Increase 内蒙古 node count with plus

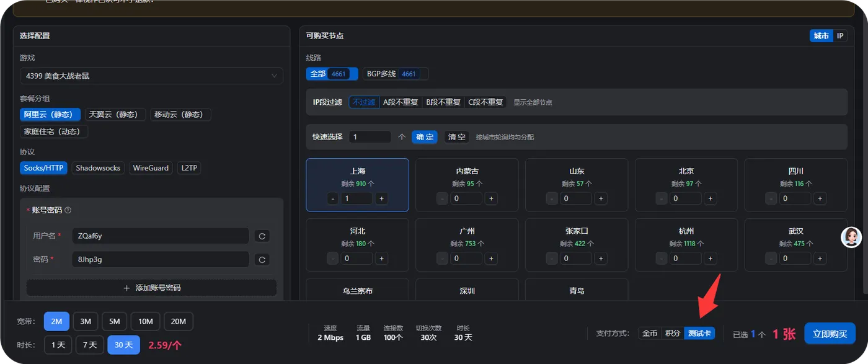tap(491, 198)
